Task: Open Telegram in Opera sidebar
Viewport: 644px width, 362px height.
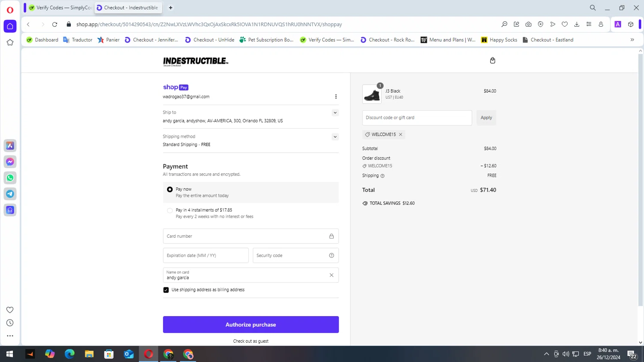Action: 10,194
